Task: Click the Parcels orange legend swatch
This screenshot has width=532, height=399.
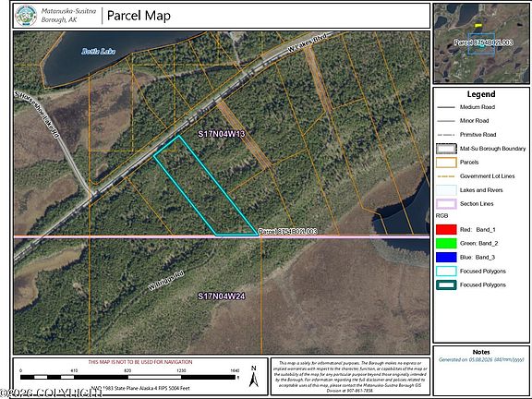Action: coord(446,163)
